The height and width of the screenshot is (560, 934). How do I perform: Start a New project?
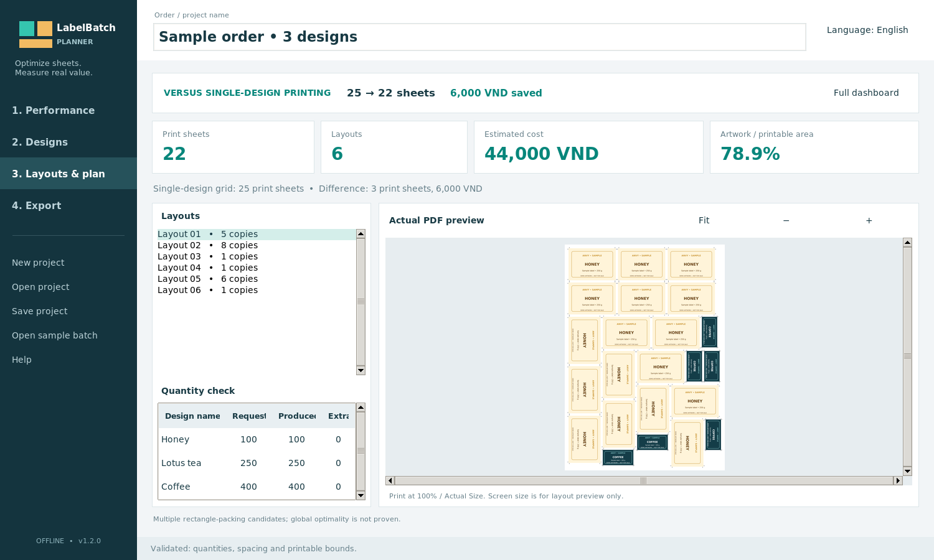point(38,263)
